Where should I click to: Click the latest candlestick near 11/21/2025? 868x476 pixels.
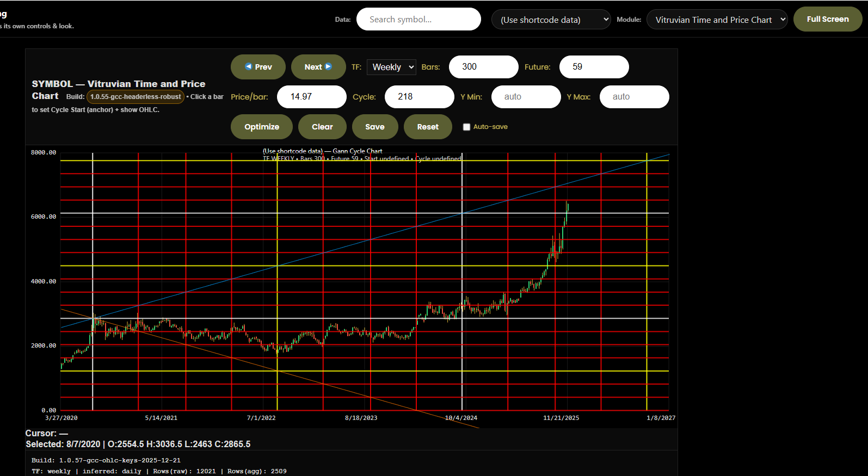(x=567, y=209)
